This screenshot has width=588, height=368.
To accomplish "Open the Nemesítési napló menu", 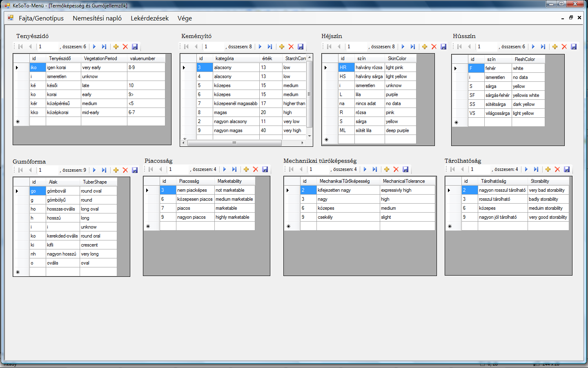I will (x=97, y=18).
